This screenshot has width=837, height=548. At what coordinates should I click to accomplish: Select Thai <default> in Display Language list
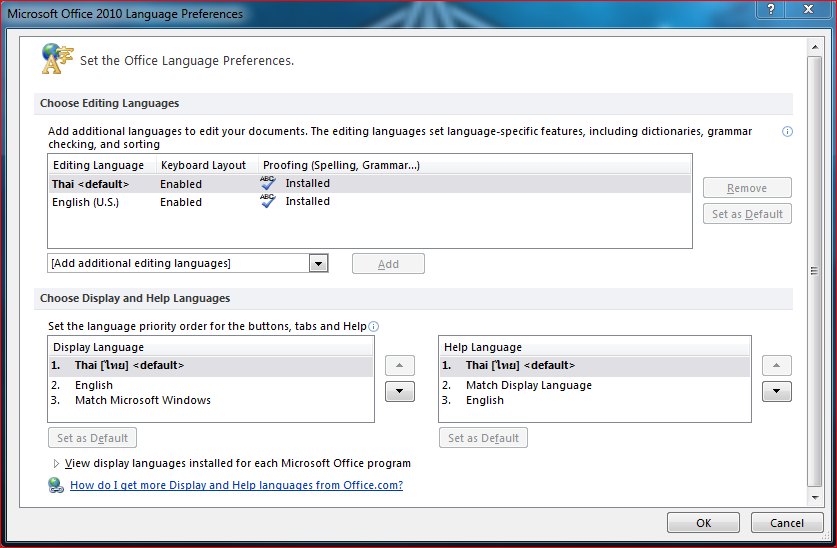click(211, 366)
